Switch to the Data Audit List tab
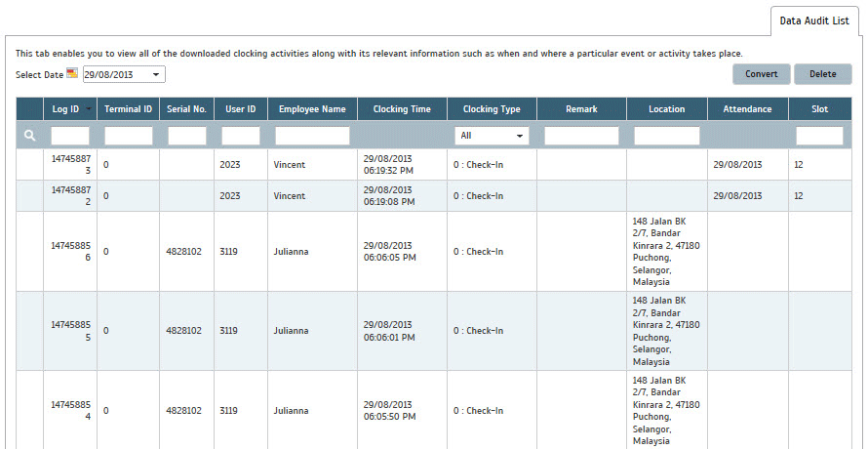This screenshot has height=449, width=868. click(x=814, y=20)
